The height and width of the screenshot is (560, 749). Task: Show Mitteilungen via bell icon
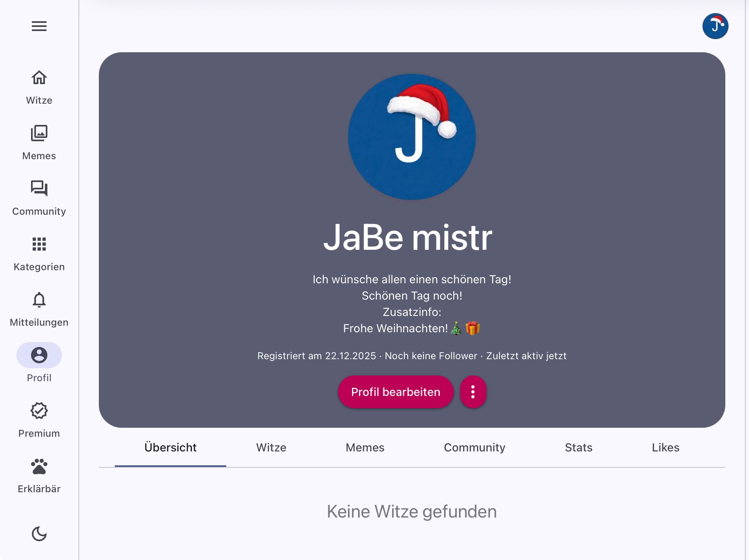[x=39, y=300]
